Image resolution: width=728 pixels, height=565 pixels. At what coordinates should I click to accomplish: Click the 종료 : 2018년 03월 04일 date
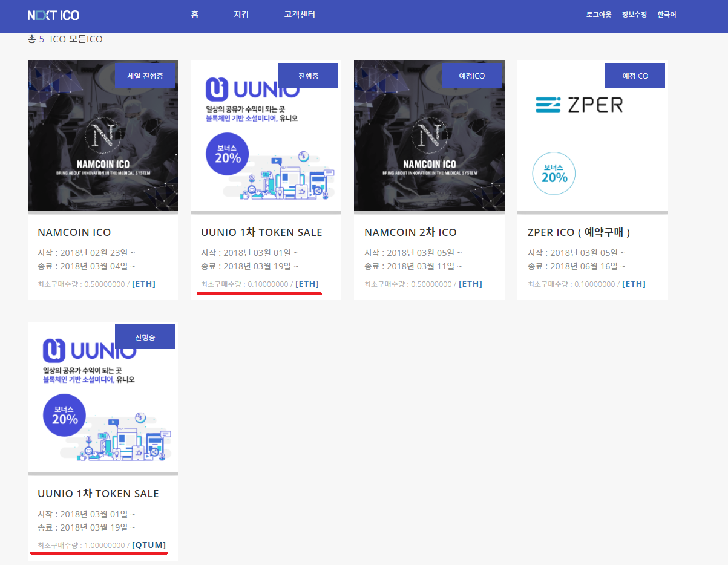point(87,266)
